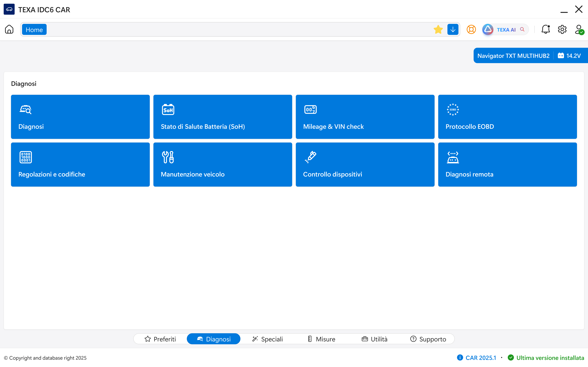Open the notifications bell
The image size is (588, 367).
[546, 30]
